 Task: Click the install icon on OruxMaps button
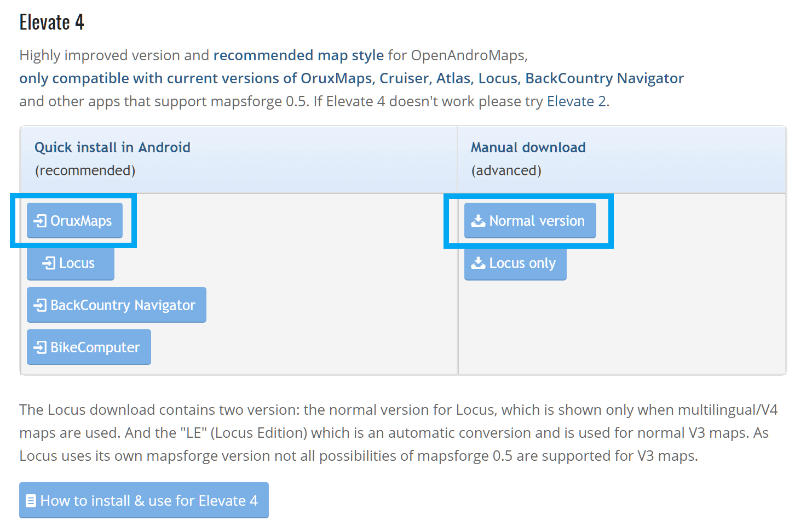tap(40, 221)
